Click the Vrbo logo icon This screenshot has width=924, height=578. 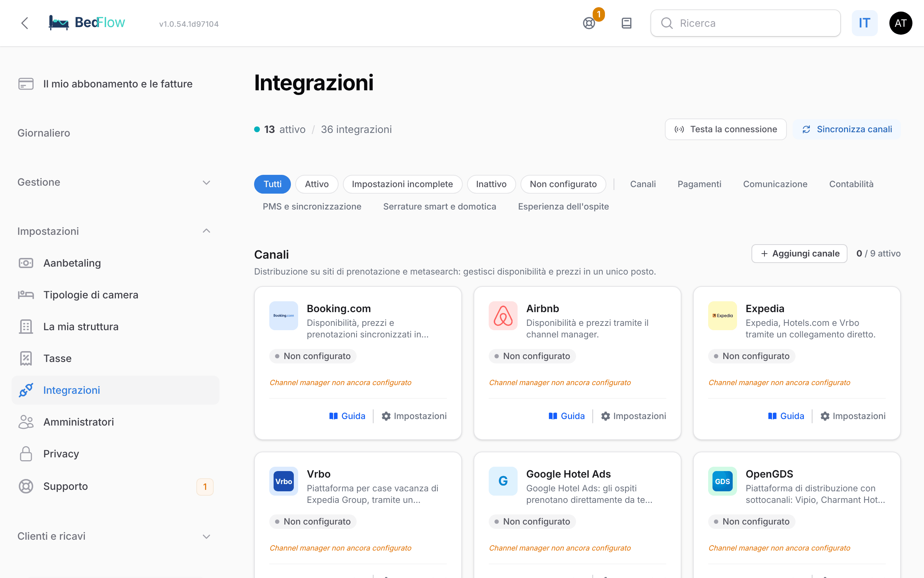click(283, 481)
